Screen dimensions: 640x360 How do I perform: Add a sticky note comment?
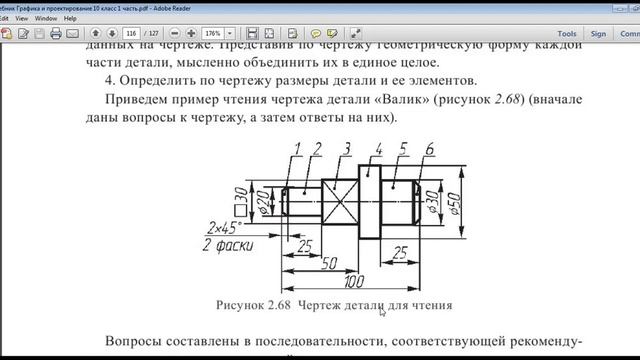(316, 33)
